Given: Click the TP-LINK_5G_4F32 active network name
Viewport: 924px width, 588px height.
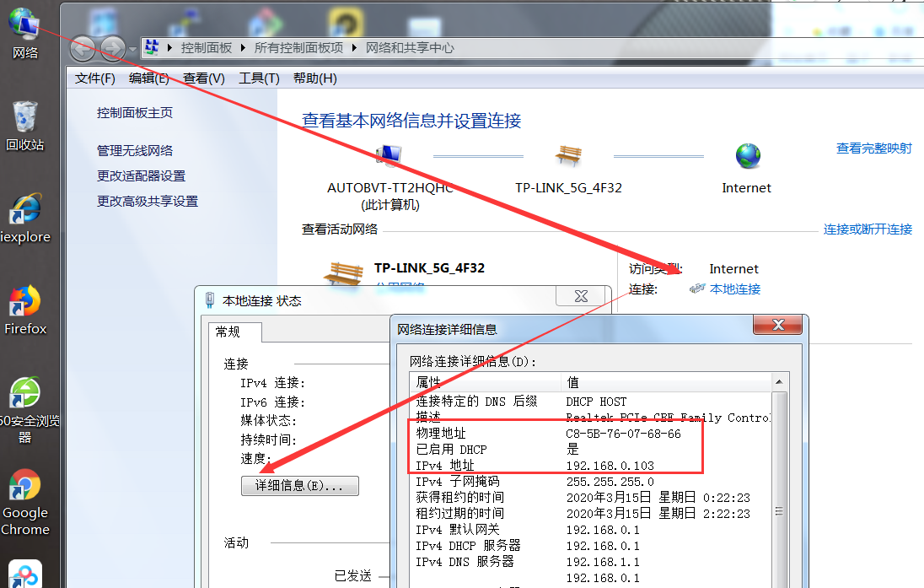Looking at the screenshot, I should tap(429, 267).
